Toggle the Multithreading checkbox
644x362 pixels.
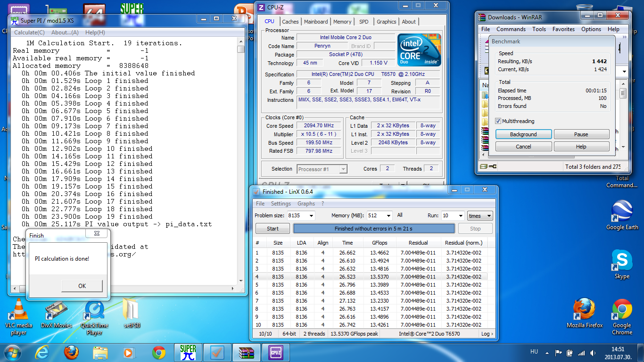coord(498,121)
